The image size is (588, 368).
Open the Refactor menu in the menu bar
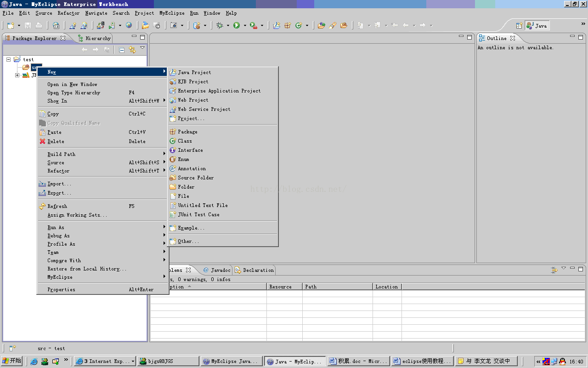[68, 13]
